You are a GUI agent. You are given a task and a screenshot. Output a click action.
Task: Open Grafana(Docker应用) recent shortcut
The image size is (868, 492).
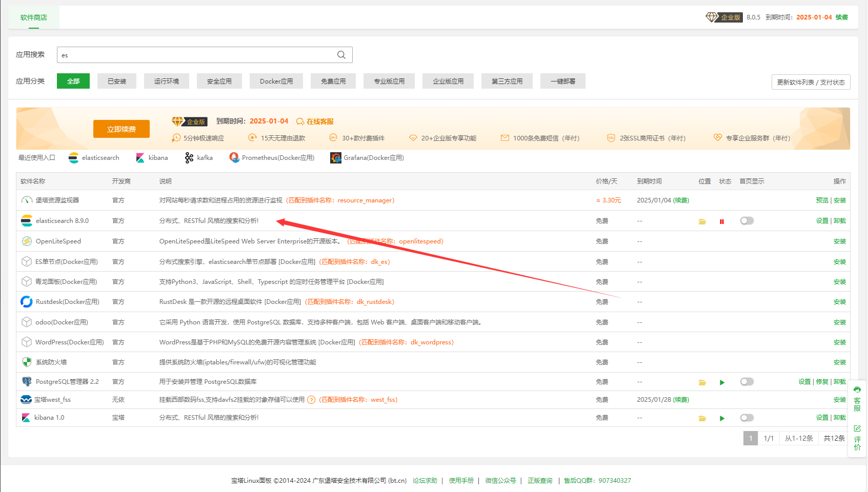tap(367, 158)
